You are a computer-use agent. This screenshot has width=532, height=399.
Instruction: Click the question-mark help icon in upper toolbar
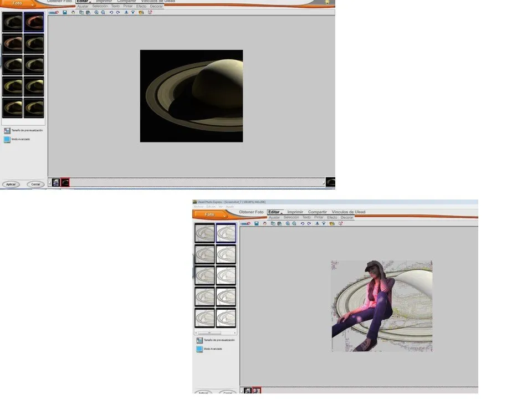click(150, 13)
